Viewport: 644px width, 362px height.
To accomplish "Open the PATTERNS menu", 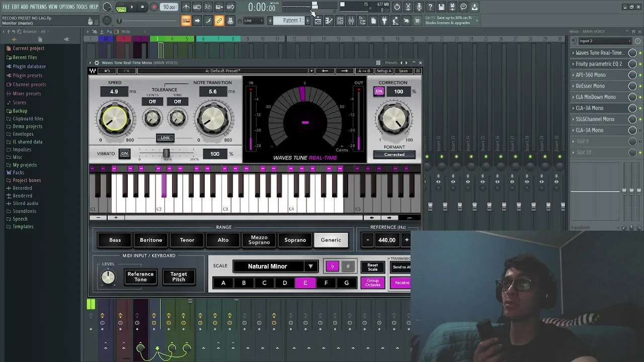I will point(38,7).
